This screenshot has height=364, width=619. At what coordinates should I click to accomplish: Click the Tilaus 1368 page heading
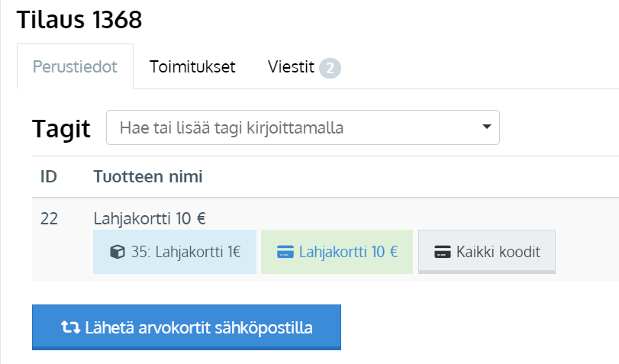pos(79,20)
